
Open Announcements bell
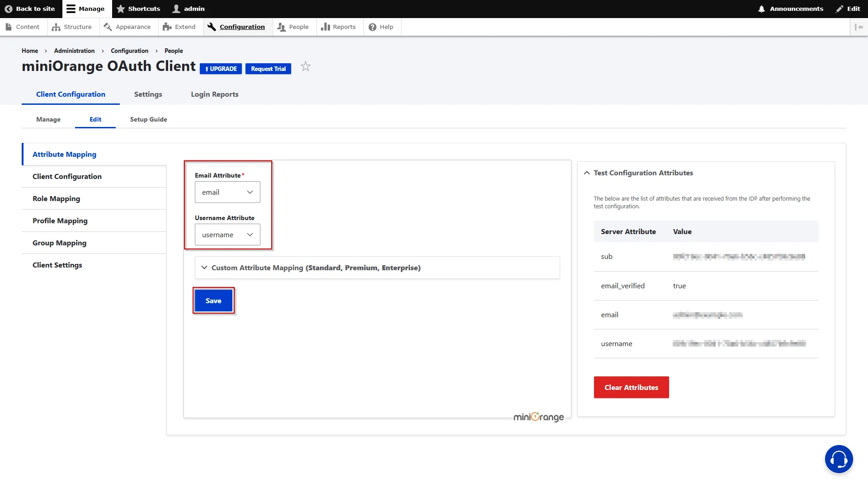pos(790,9)
